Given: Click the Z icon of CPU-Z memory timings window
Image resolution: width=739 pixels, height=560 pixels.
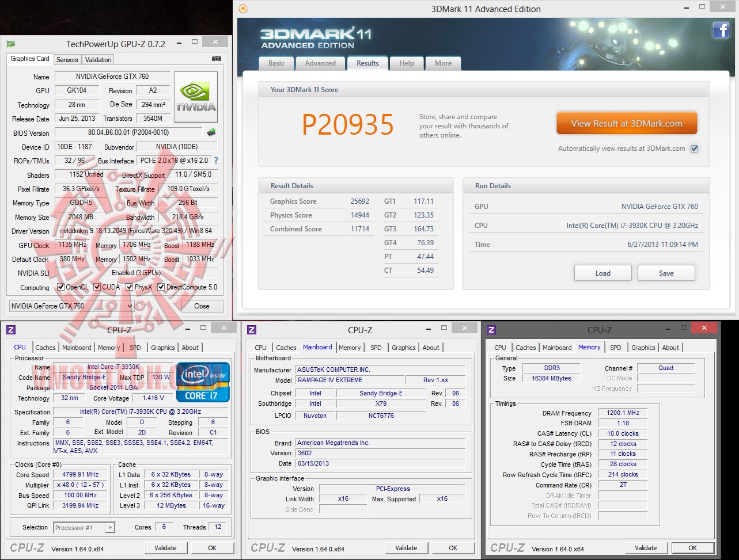Looking at the screenshot, I should click(x=491, y=329).
